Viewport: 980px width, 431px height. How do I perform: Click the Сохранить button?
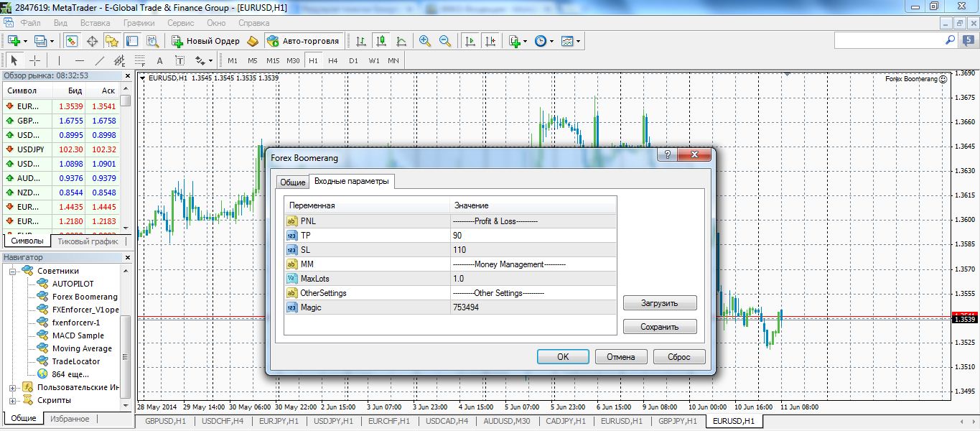[x=660, y=327]
